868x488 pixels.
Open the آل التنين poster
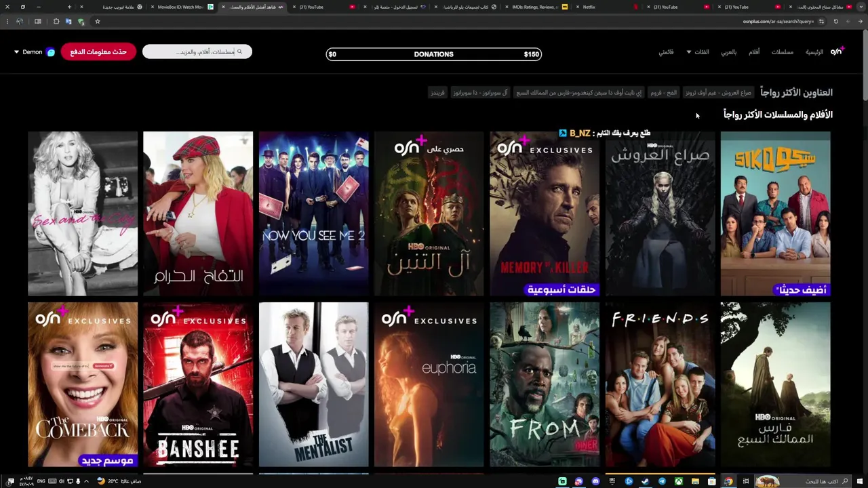[x=429, y=214]
